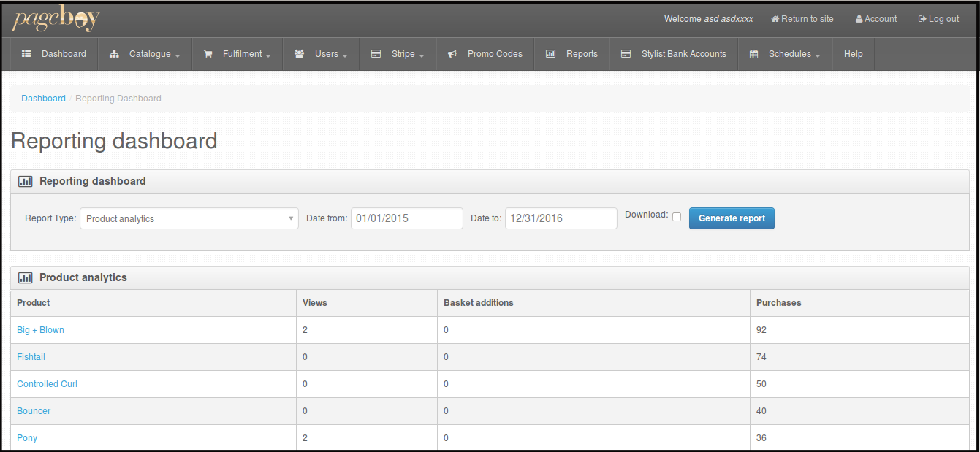This screenshot has width=980, height=452.
Task: Click the 74 purchases value for Fishtail
Action: click(x=761, y=357)
